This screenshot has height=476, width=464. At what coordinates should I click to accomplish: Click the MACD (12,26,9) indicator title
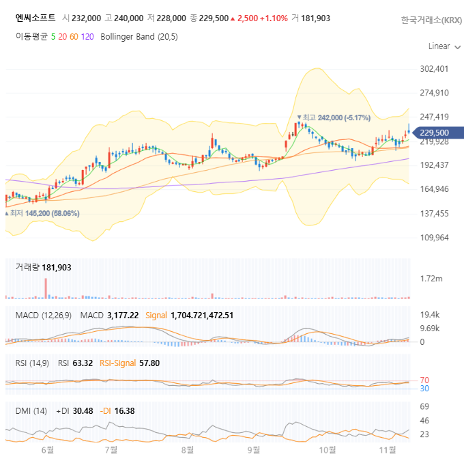(44, 316)
